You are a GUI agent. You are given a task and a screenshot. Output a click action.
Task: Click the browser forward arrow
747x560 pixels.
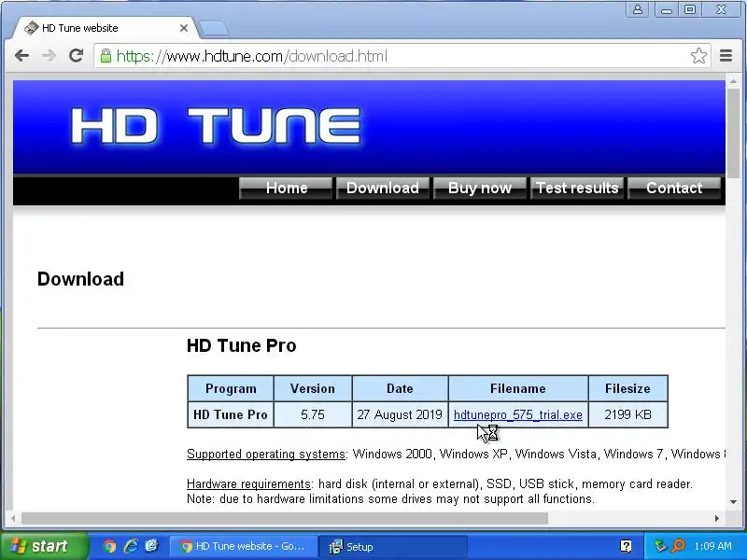49,56
